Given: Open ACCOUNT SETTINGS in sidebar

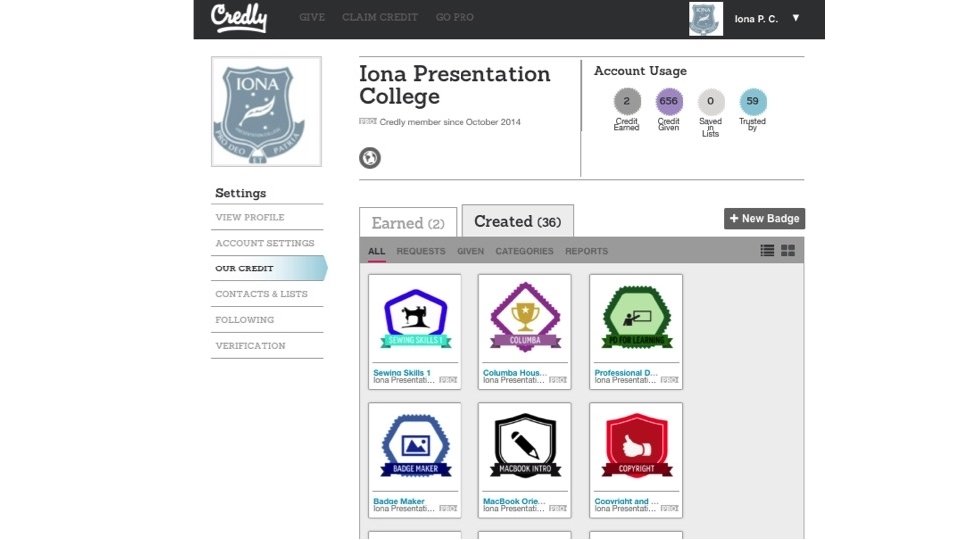Looking at the screenshot, I should (267, 243).
